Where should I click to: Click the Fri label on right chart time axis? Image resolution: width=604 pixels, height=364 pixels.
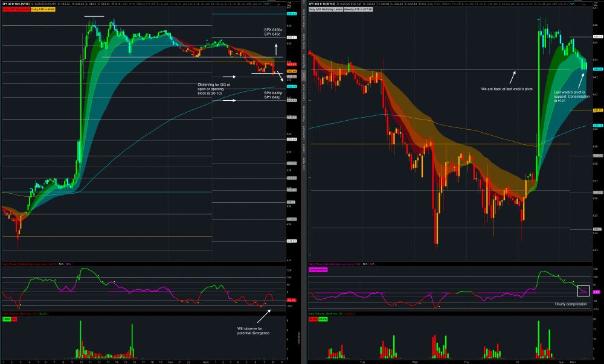518,362
